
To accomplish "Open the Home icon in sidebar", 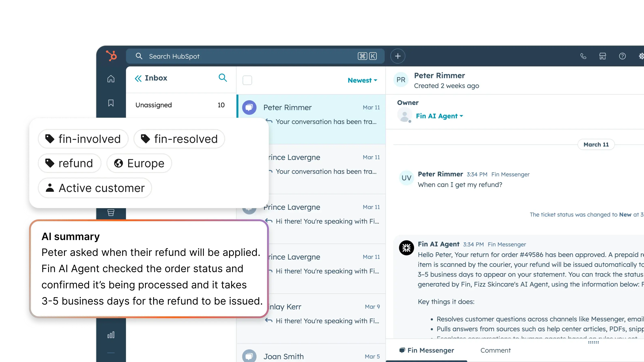I will (x=111, y=79).
